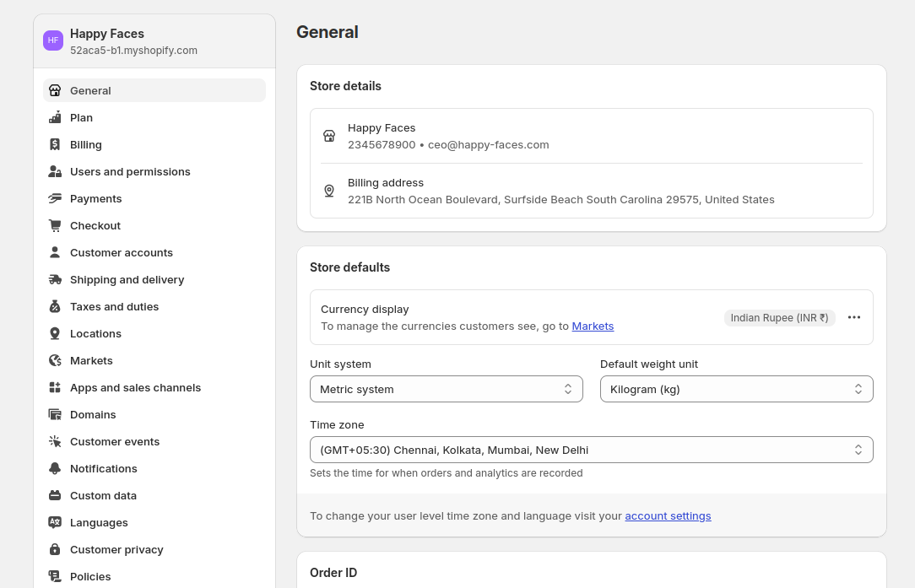Open the account settings link
915x588 pixels.
click(669, 515)
